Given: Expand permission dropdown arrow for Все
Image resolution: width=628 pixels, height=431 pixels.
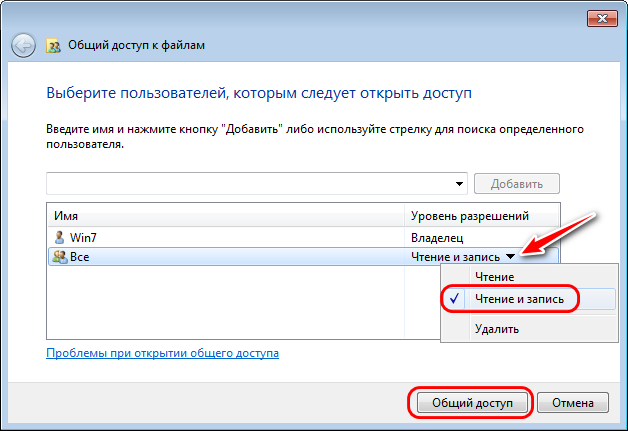Looking at the screenshot, I should click(510, 256).
